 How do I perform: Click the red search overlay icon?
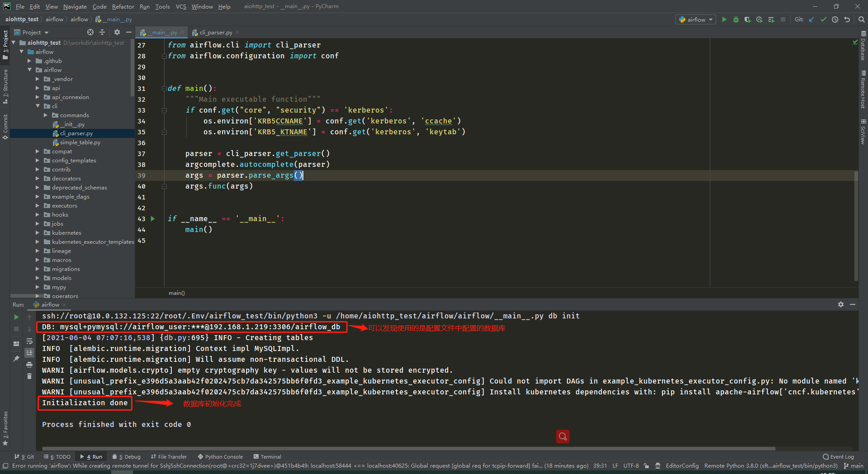click(562, 436)
